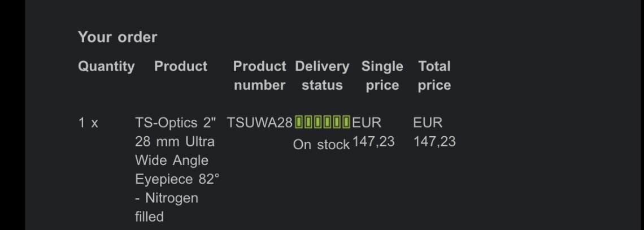The height and width of the screenshot is (230, 644).
Task: Click the Delivery status column header
Action: pyautogui.click(x=322, y=76)
